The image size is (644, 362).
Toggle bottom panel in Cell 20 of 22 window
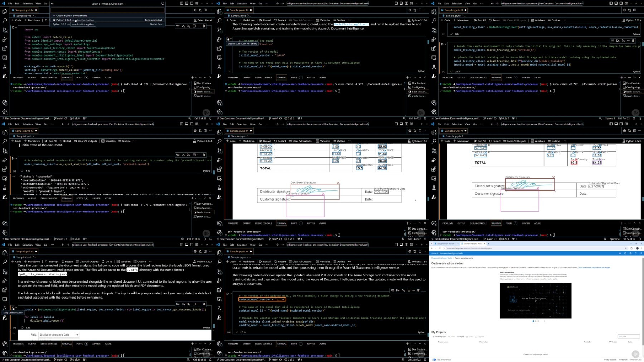[401, 245]
